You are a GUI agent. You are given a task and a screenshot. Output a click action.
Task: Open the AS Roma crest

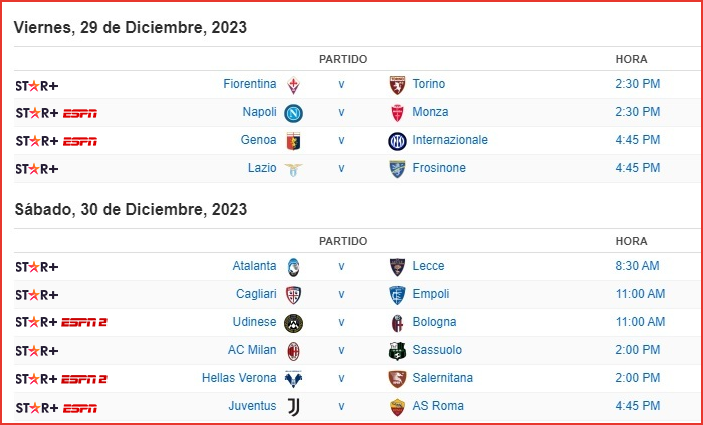pos(397,407)
